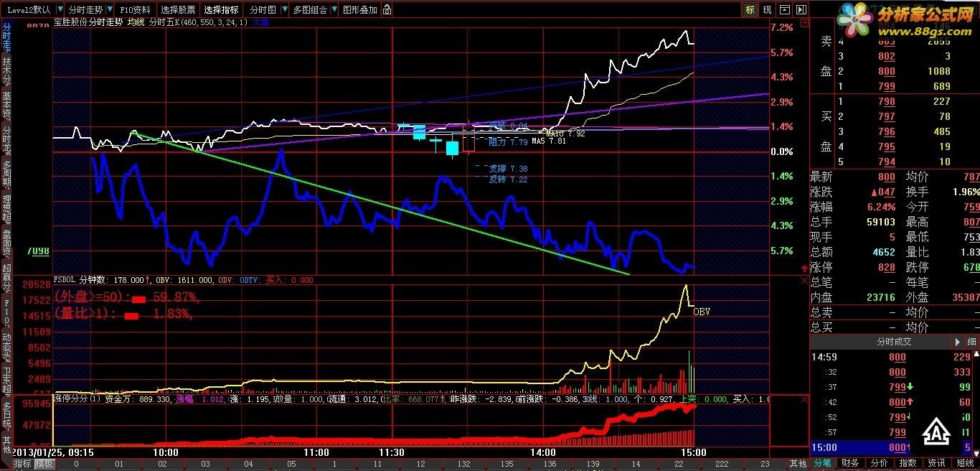Switch to 分时图 view
This screenshot has height=471, width=980.
(x=263, y=10)
